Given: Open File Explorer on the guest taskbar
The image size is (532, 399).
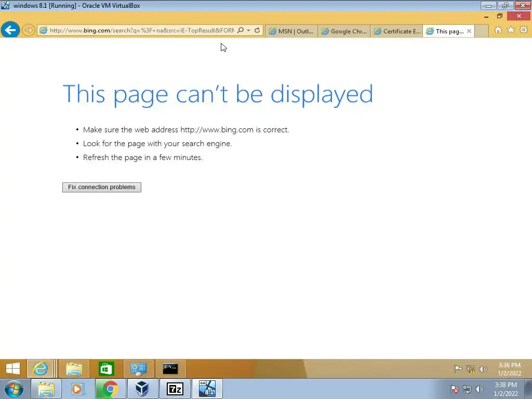Looking at the screenshot, I should 74,368.
